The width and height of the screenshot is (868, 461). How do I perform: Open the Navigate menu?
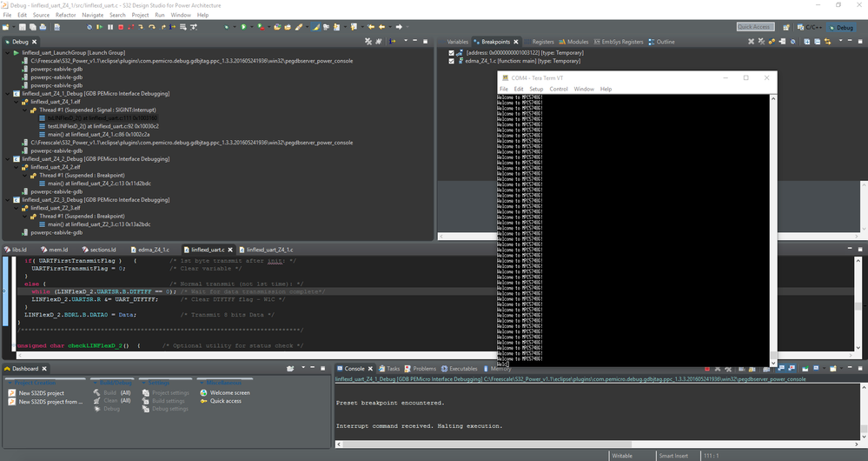92,15
